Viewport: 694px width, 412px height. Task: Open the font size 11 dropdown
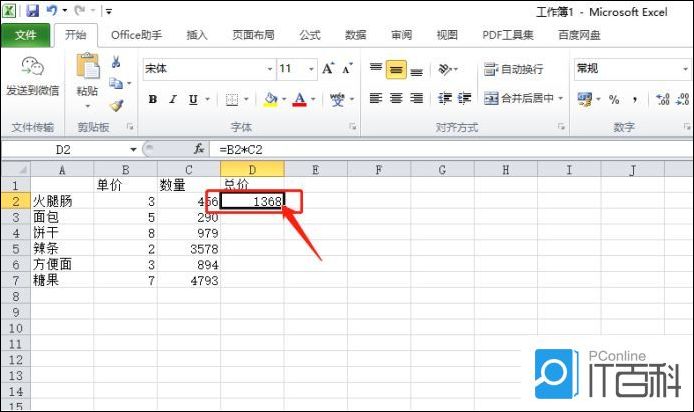point(311,69)
